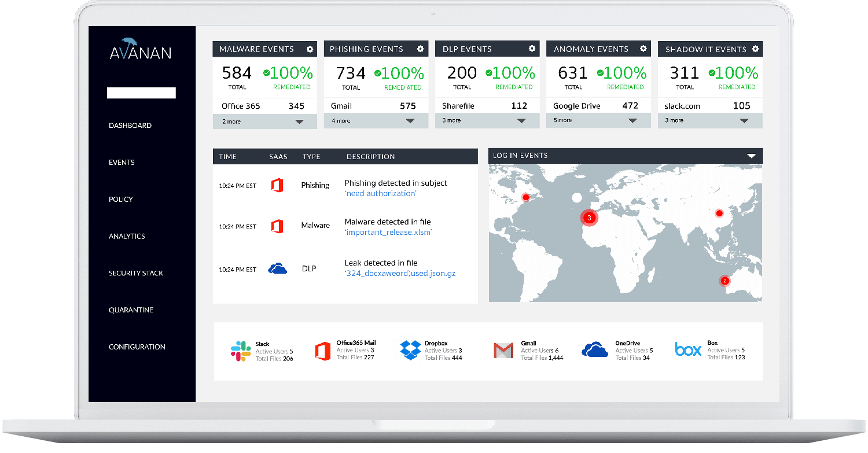Expand '2 more' in Malware Events

pos(265,121)
